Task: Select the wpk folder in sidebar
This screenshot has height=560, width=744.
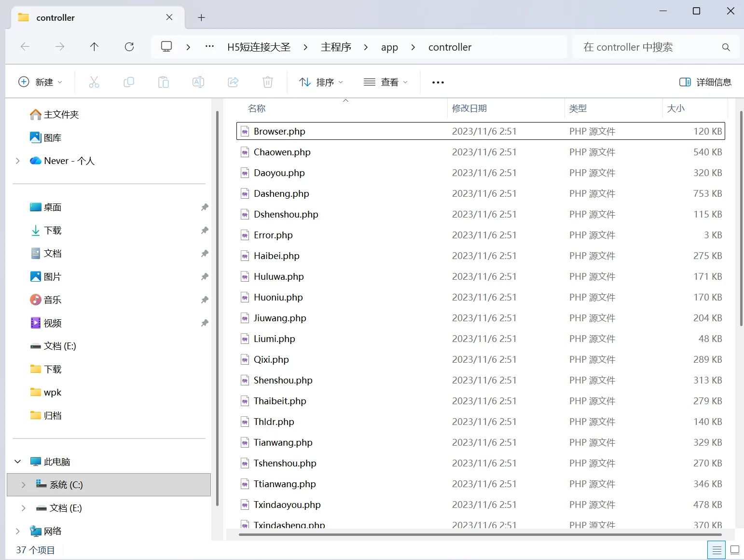Action: tap(46, 392)
